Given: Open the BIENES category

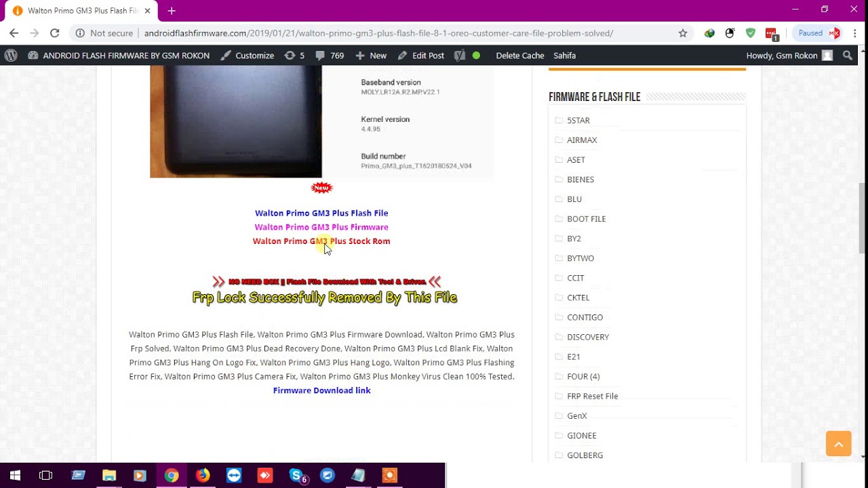Looking at the screenshot, I should [580, 179].
